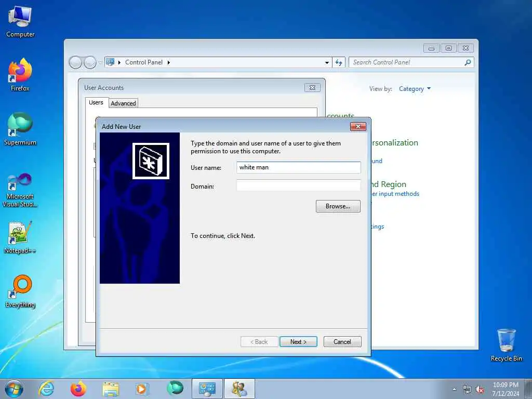
Task: Expand the Control Panel address history dropdown
Action: [x=327, y=63]
